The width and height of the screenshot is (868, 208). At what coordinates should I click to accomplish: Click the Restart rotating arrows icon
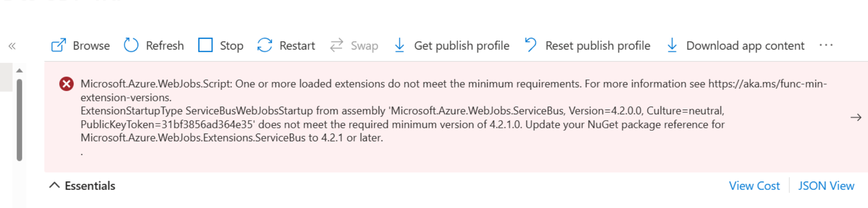(x=265, y=45)
